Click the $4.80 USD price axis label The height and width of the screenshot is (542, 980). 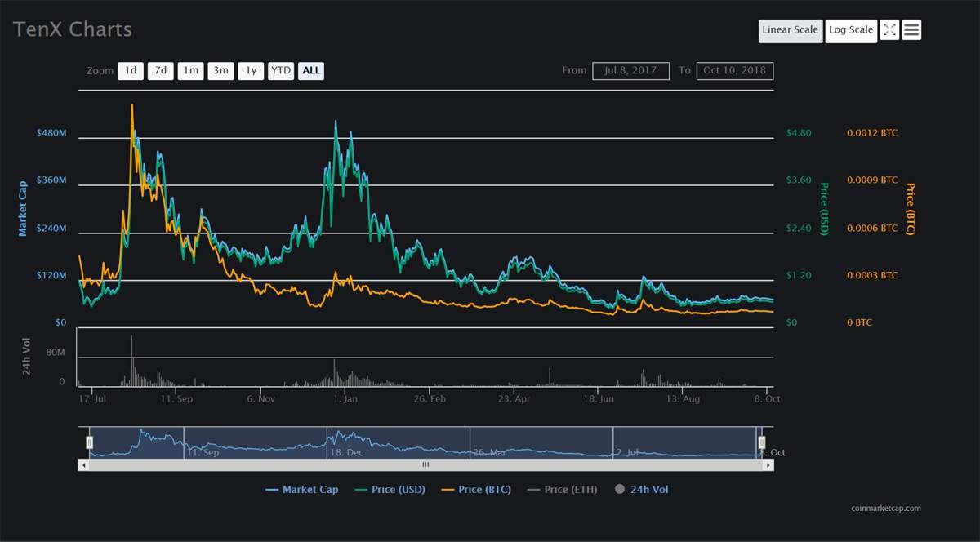click(799, 133)
